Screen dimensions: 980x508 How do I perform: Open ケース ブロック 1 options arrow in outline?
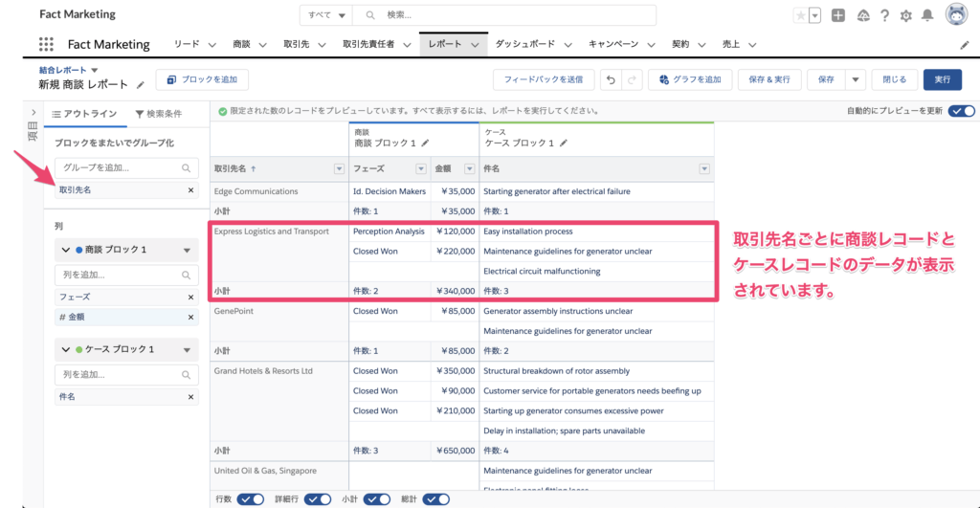187,350
